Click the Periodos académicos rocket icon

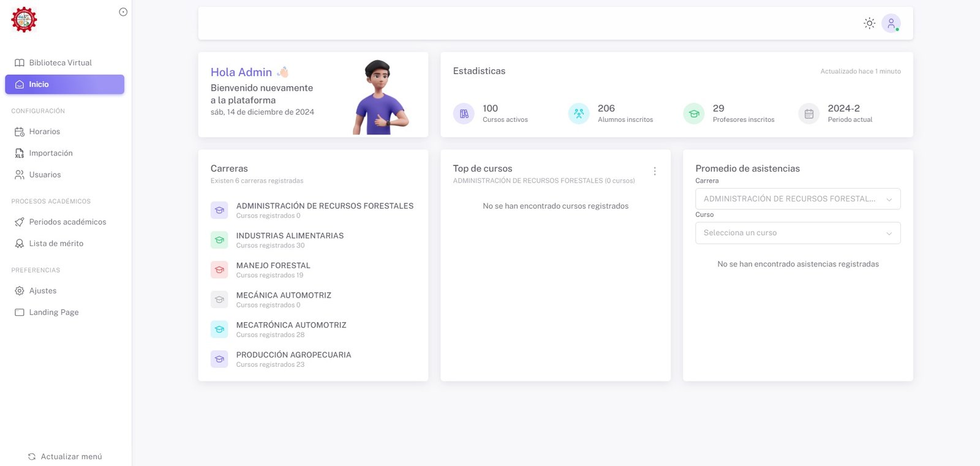pyautogui.click(x=20, y=222)
